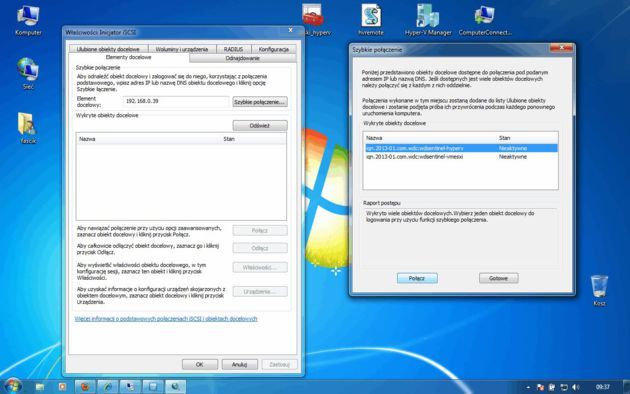Viewport: 630px width, 394px height.
Task: Open the Action Center flag tray icon
Action: pyautogui.click(x=540, y=387)
